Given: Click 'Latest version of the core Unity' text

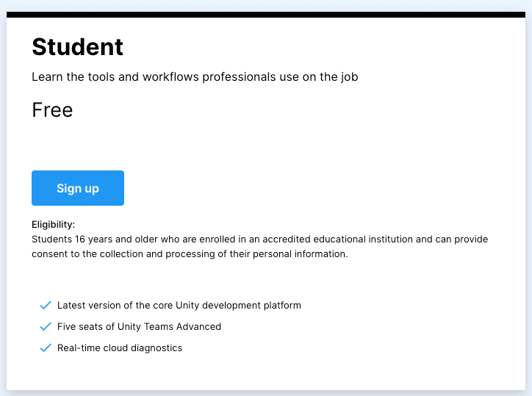Looking at the screenshot, I should pyautogui.click(x=129, y=306).
